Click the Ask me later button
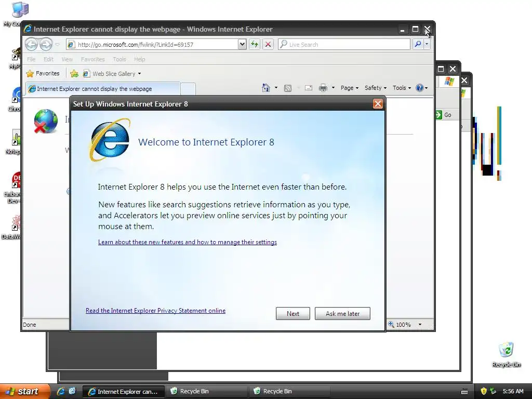The image size is (532, 399). (x=343, y=313)
